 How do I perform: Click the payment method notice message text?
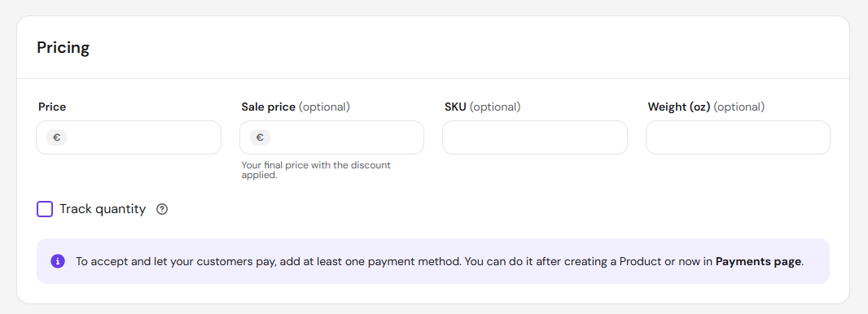pos(440,261)
